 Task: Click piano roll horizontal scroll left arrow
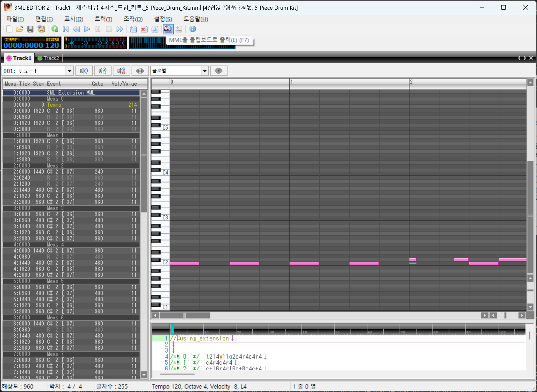tap(155, 315)
